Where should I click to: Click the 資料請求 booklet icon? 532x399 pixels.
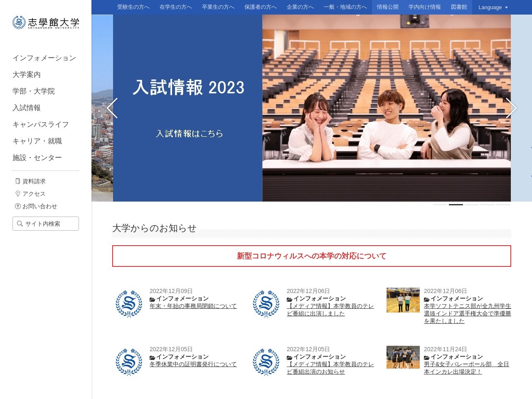[x=17, y=181]
